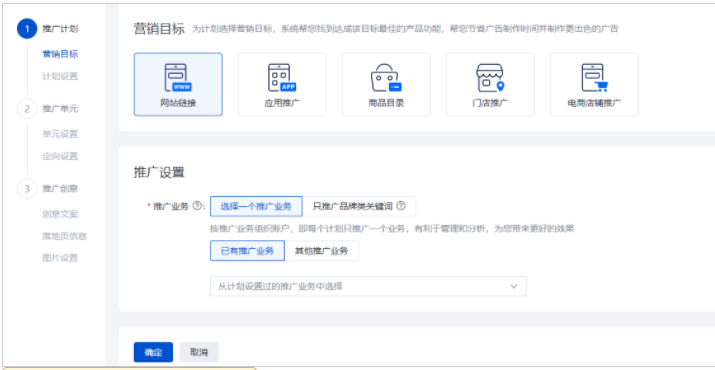
Task: Switch to 其他推广业务
Action: click(x=321, y=251)
